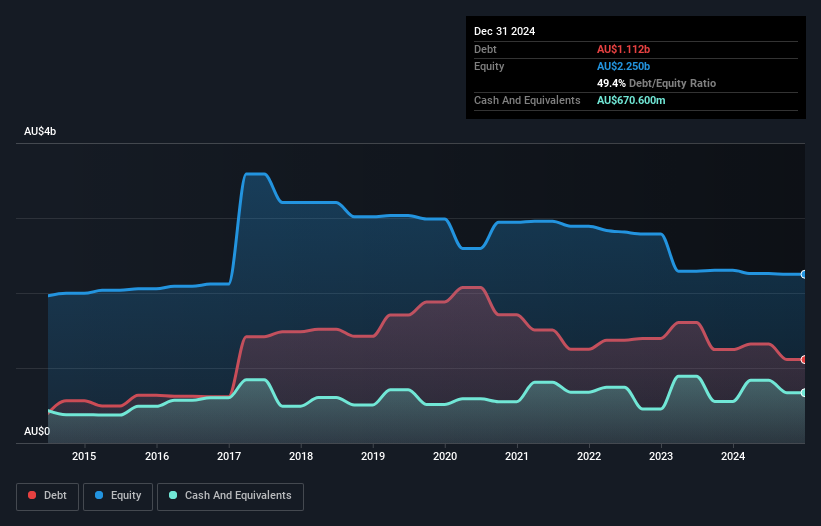Click the 2020 x-axis label
Screen dimensions: 821x526
click(x=445, y=456)
